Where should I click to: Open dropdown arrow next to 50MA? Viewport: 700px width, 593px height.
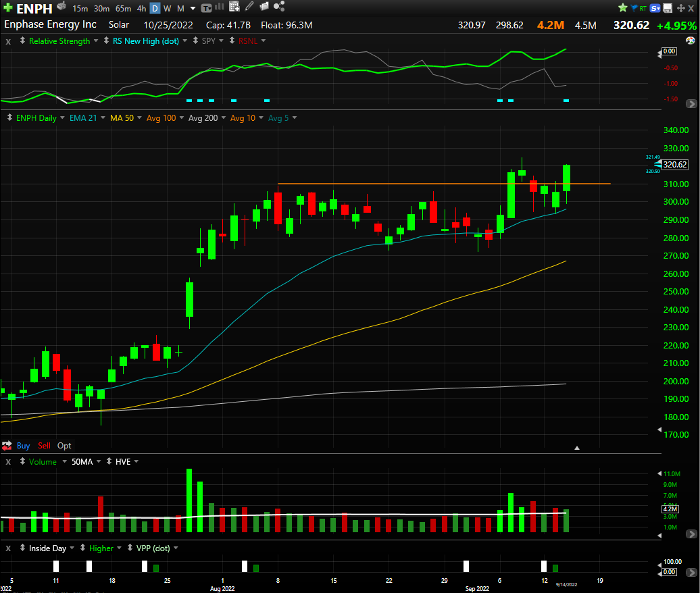pyautogui.click(x=98, y=461)
